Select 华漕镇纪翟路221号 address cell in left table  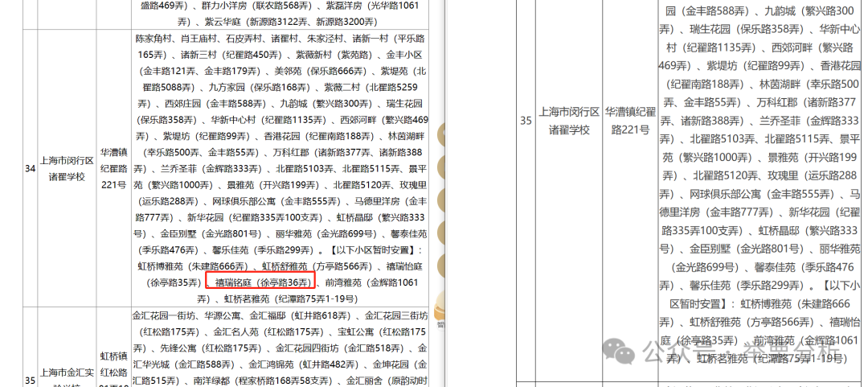(113, 168)
